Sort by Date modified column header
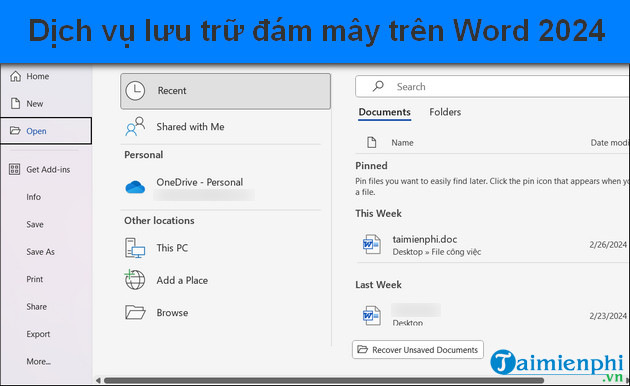Viewport: 630px width, 386px height. click(610, 143)
